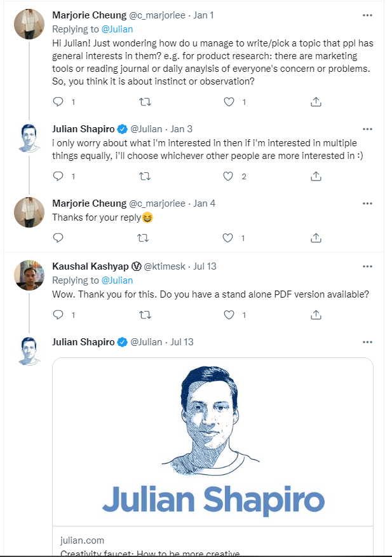The height and width of the screenshot is (557, 392).
Task: Open the more options menu on Julian's Jan 3 tweet
Action: click(367, 128)
